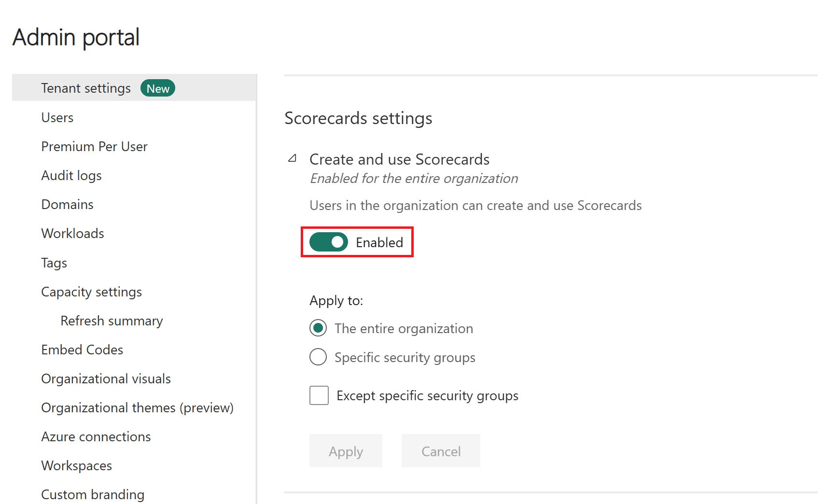The width and height of the screenshot is (839, 504).
Task: Open Premium Per User settings
Action: coord(95,147)
